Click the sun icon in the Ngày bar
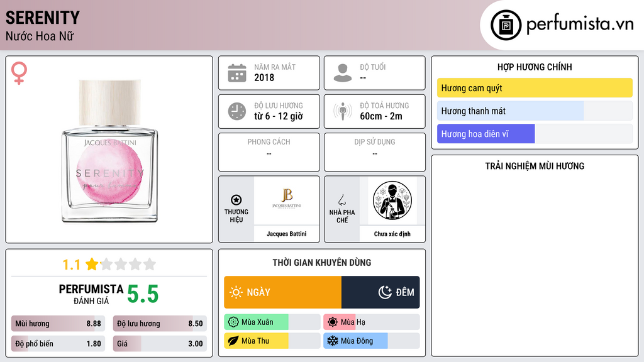The height and width of the screenshot is (362, 644). (x=236, y=292)
